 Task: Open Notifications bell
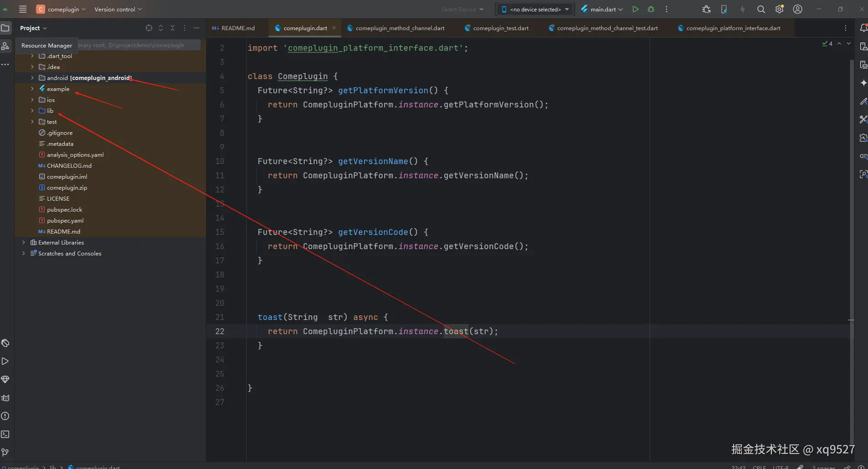(x=863, y=28)
